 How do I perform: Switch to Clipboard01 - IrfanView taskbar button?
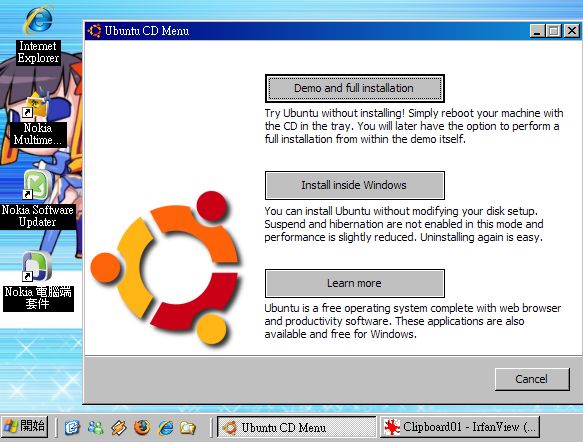point(460,427)
